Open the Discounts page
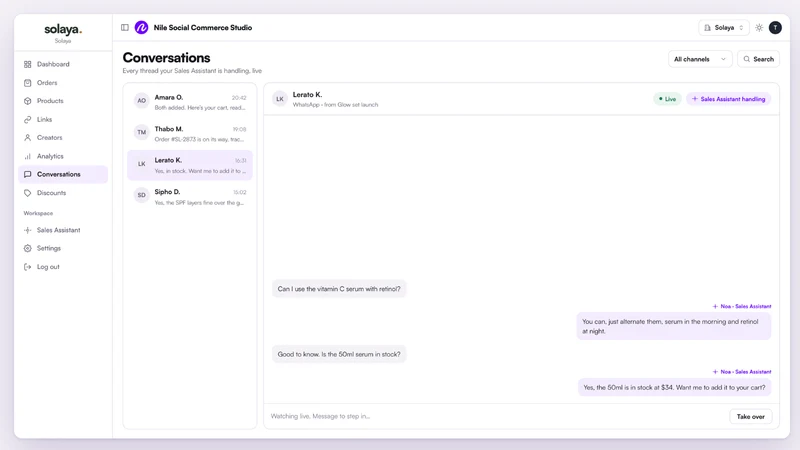 [63, 193]
